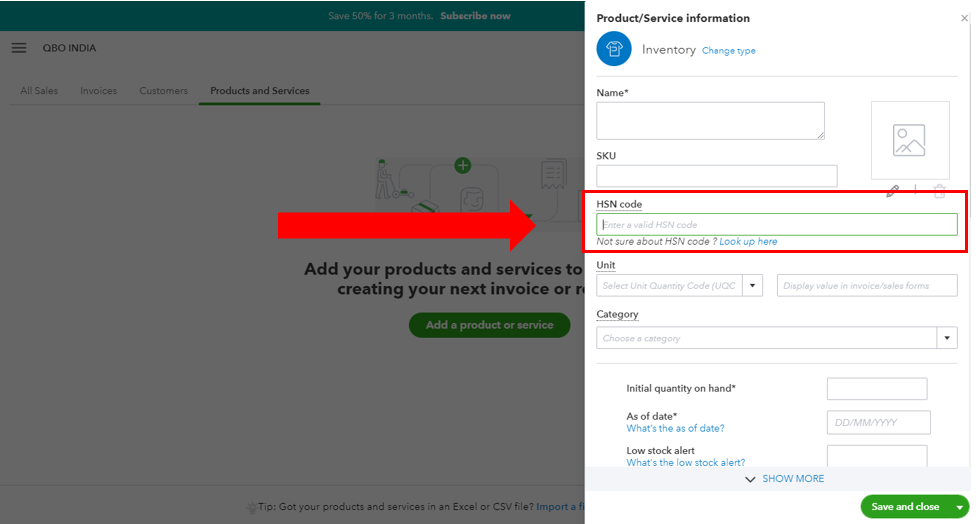This screenshot has width=976, height=524.
Task: Click the trash delete image icon
Action: pyautogui.click(x=939, y=191)
